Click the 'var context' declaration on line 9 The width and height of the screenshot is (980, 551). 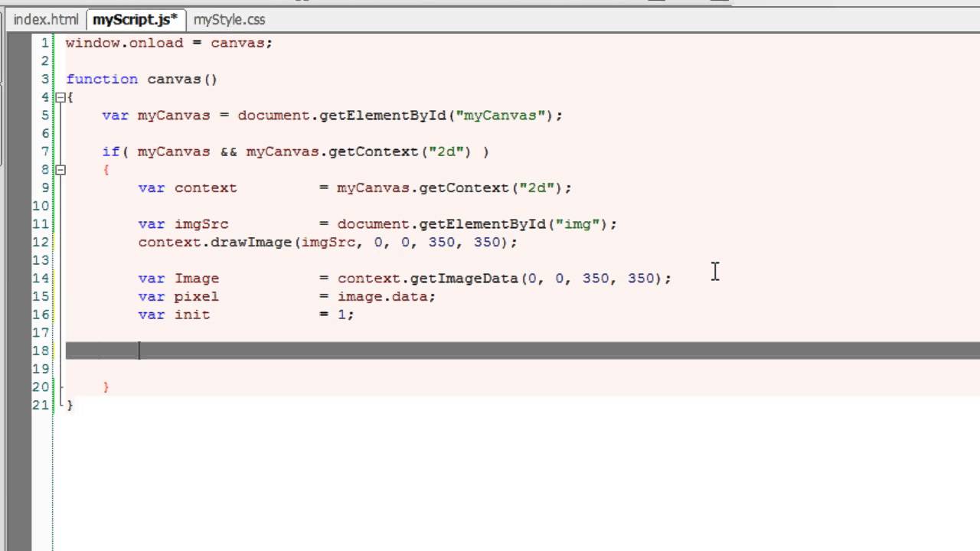(x=355, y=188)
